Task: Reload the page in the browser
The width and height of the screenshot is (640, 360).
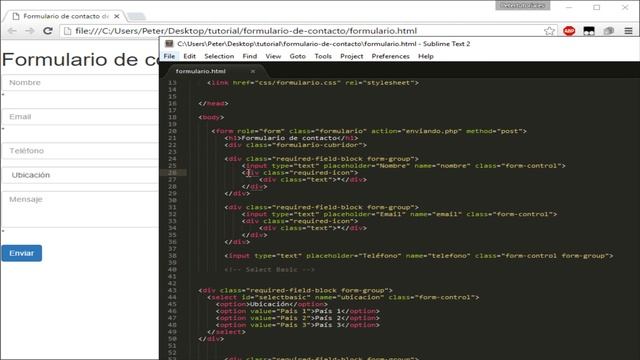Action: (x=48, y=31)
